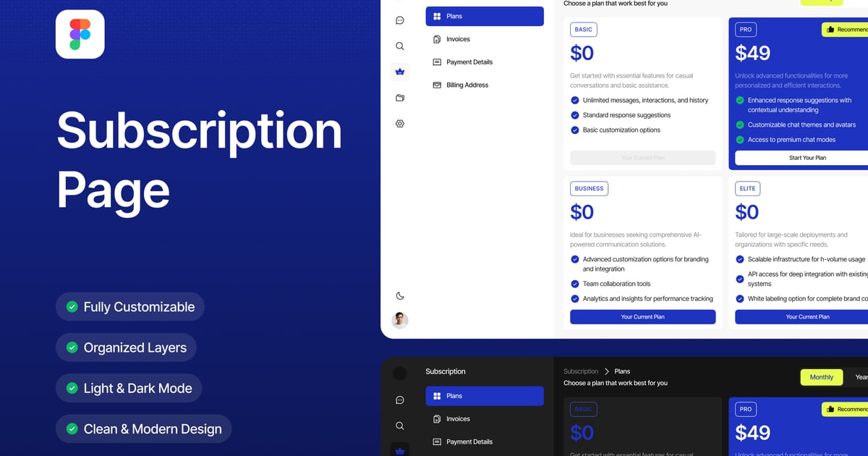
Task: Click breadcrumb chevron between Subscription and Plans
Action: click(x=606, y=371)
